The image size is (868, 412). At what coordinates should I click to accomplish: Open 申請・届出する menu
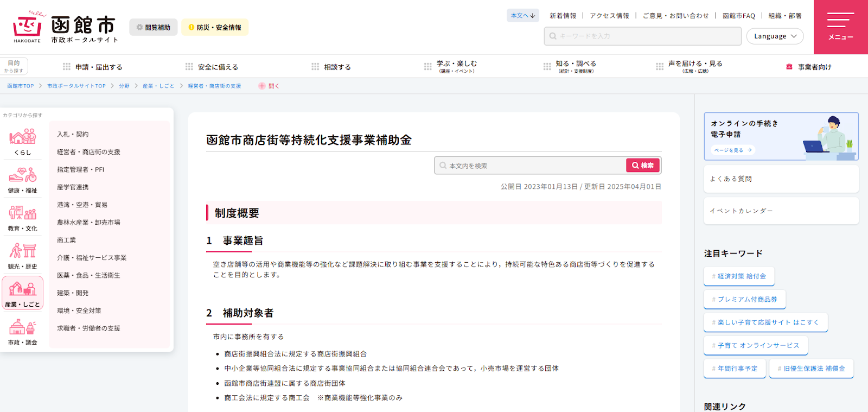click(93, 67)
